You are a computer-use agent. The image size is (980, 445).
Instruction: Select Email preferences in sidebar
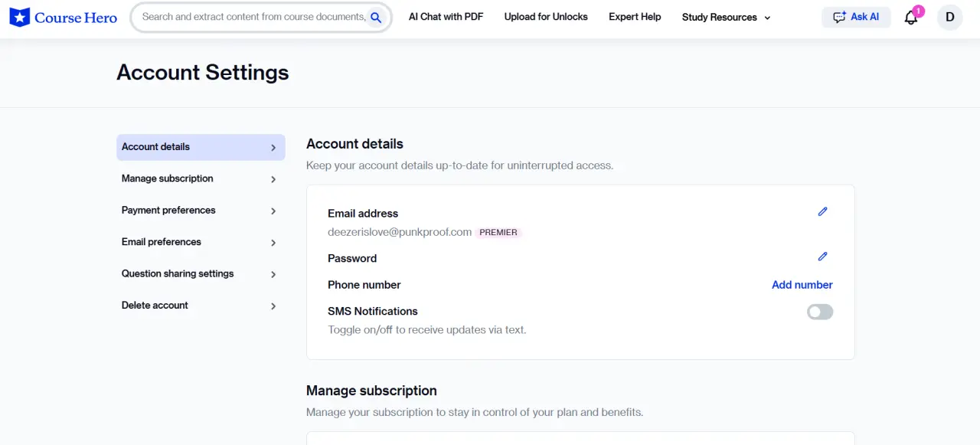click(x=201, y=242)
